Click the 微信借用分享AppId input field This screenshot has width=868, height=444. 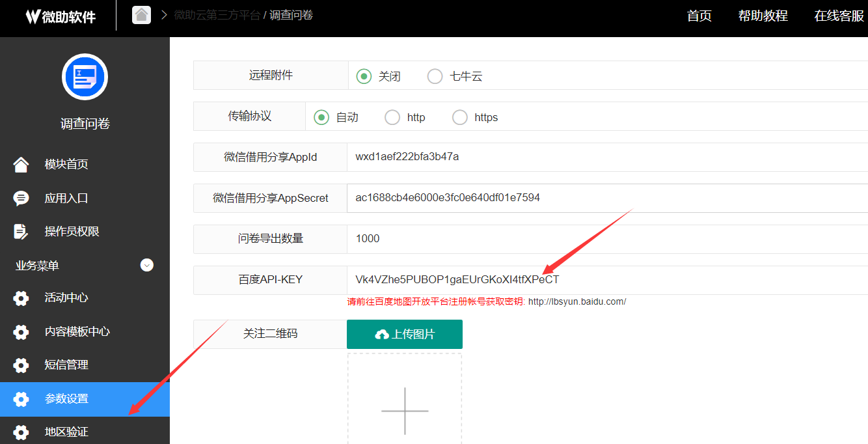(607, 157)
